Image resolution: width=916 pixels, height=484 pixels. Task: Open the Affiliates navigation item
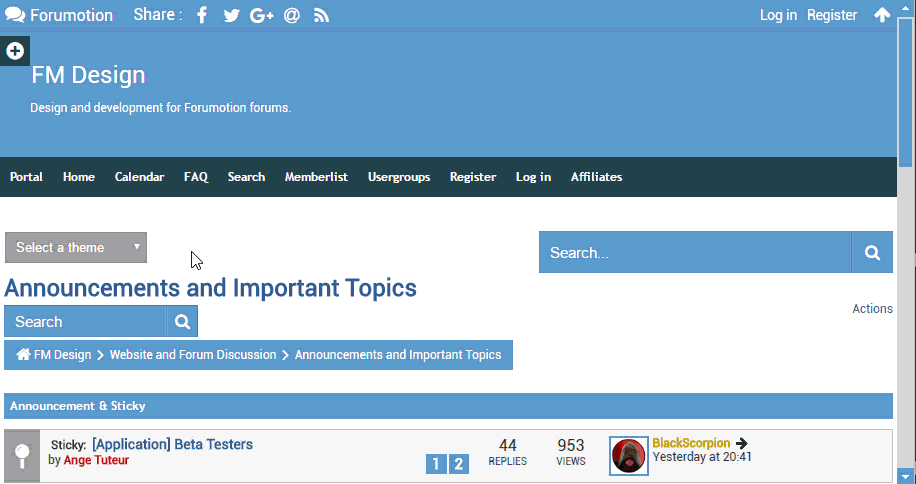596,177
